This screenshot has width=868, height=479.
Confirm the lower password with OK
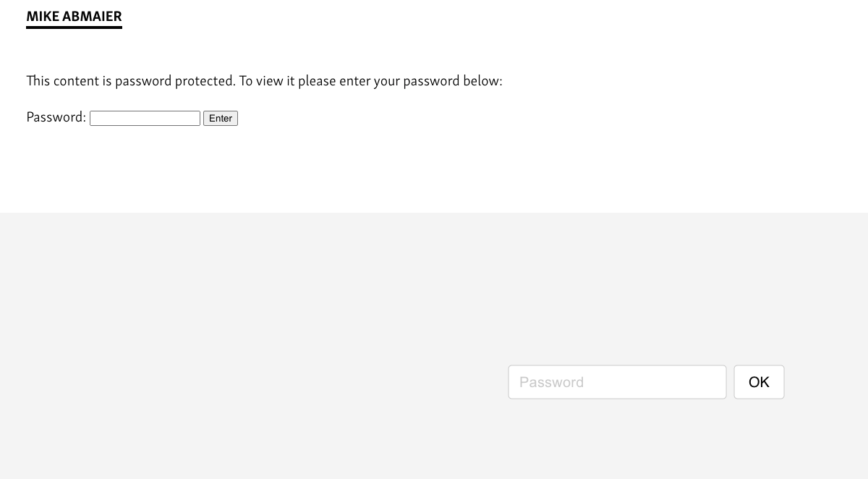click(759, 382)
